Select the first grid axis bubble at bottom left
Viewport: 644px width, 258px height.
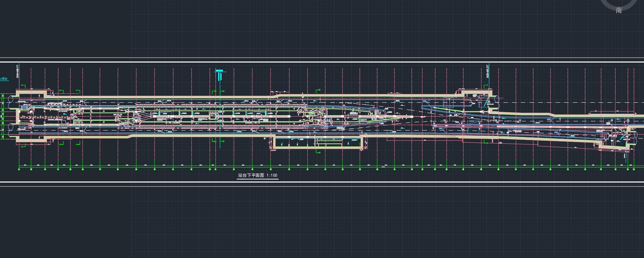(19, 169)
